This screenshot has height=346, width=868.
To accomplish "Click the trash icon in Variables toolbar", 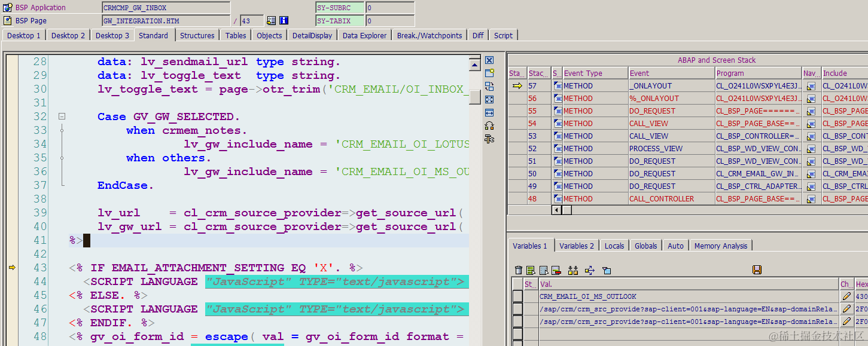I will coord(519,270).
